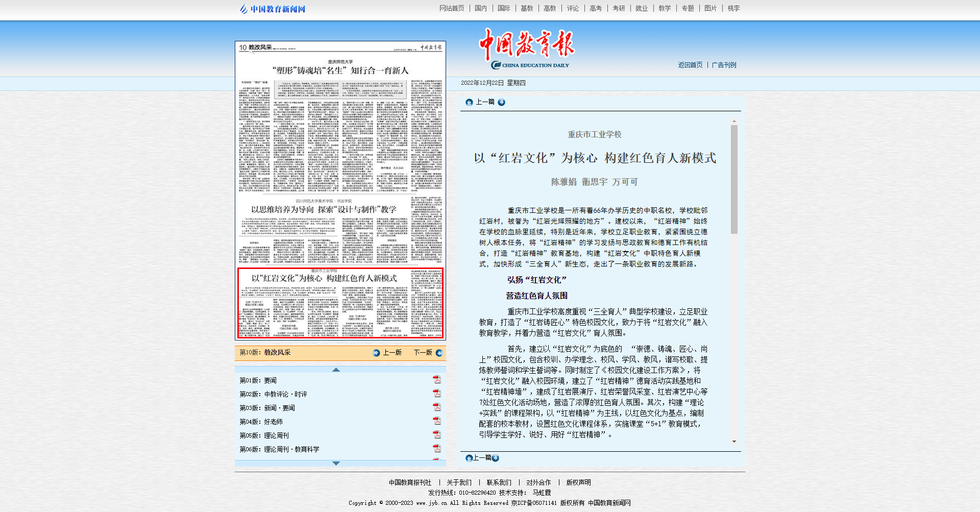This screenshot has height=512, width=980.
Task: Click PDF icon beside 第03版：新闻·要闻
Action: 437,407
